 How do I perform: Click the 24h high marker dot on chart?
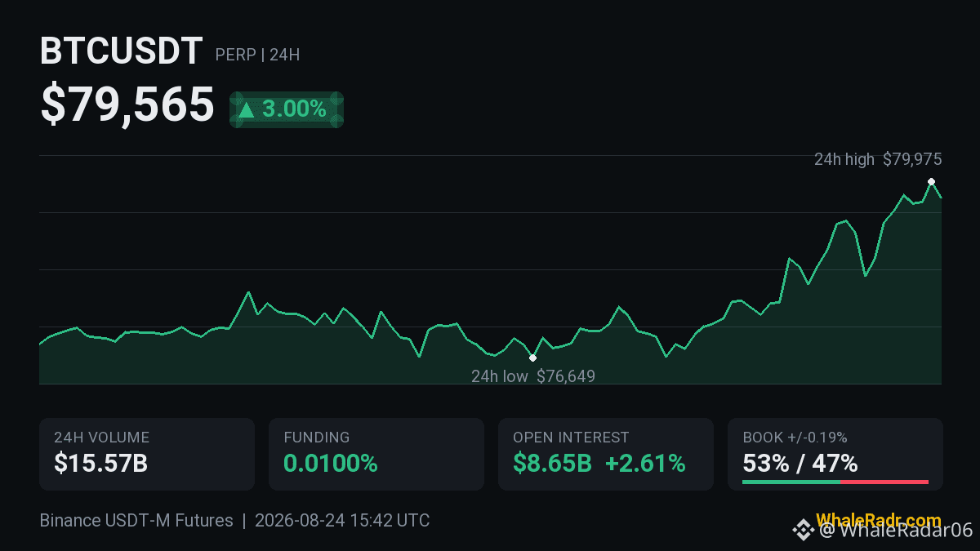pos(931,181)
